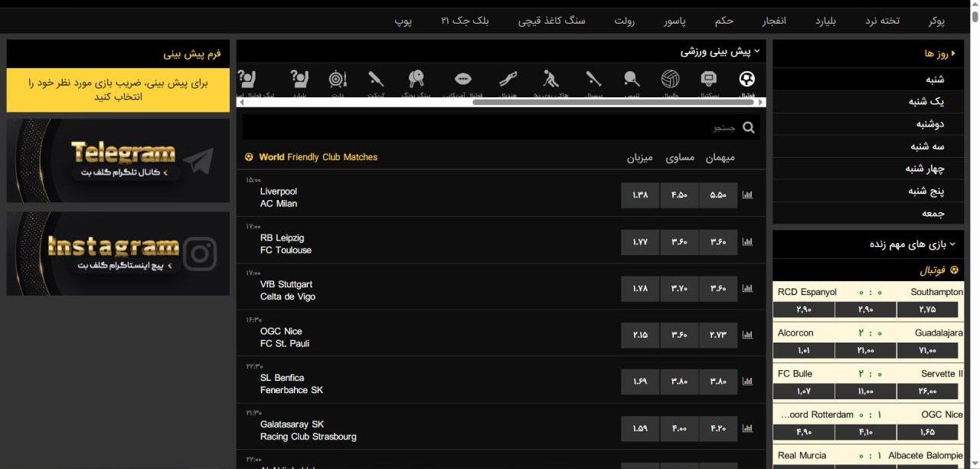Open statistics icon for RB Leipzig match
This screenshot has width=980, height=469.
[x=747, y=242]
